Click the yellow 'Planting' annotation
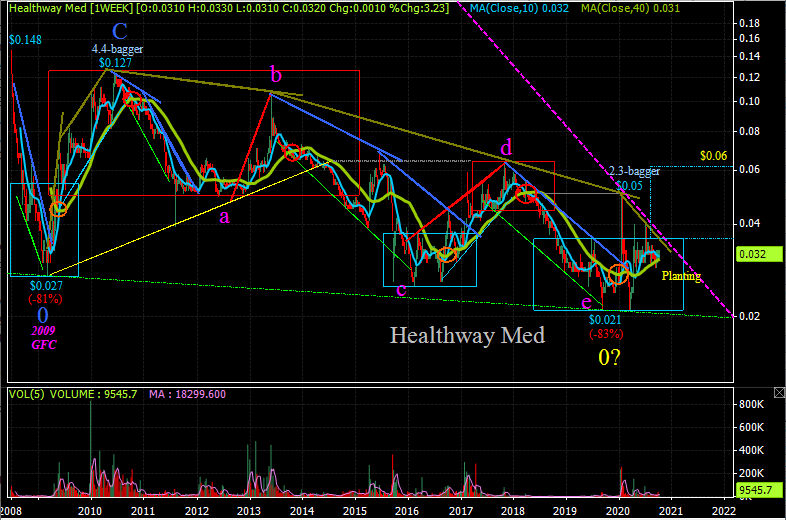Viewport: 786px width, 520px height. 682,276
